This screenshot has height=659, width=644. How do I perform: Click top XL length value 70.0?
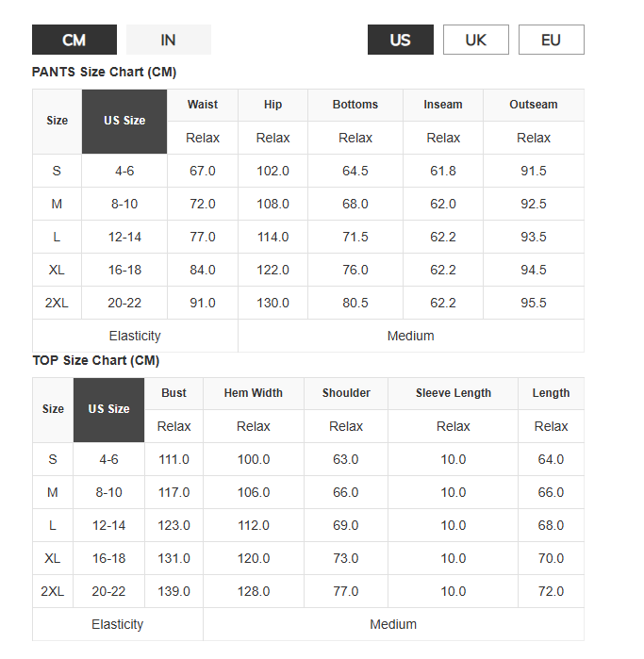[x=551, y=558]
